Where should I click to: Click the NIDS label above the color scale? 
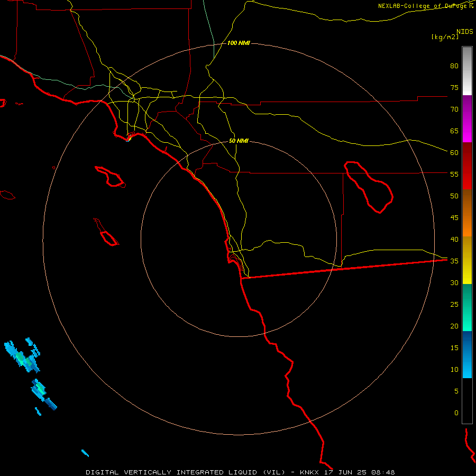click(464, 32)
